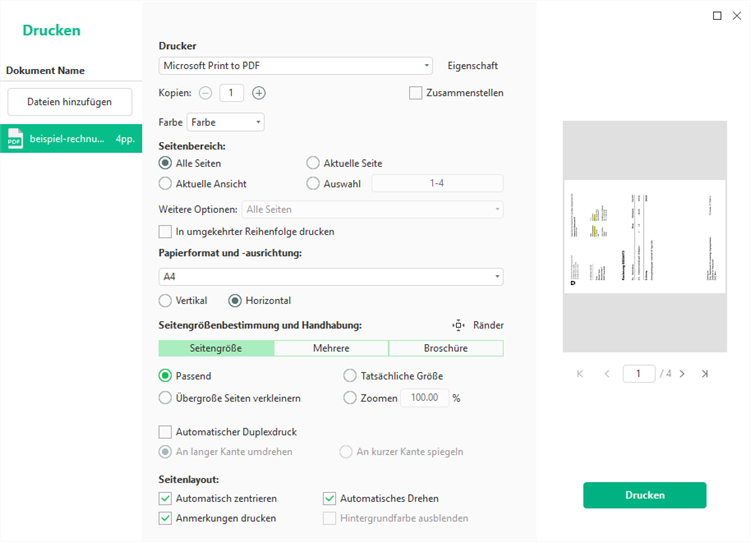Click the Dateien hinzufügen button
This screenshot has height=542, width=750.
point(70,102)
